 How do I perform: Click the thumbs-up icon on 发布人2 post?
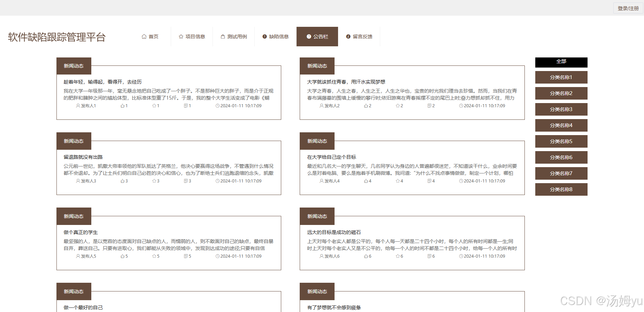tap(366, 106)
